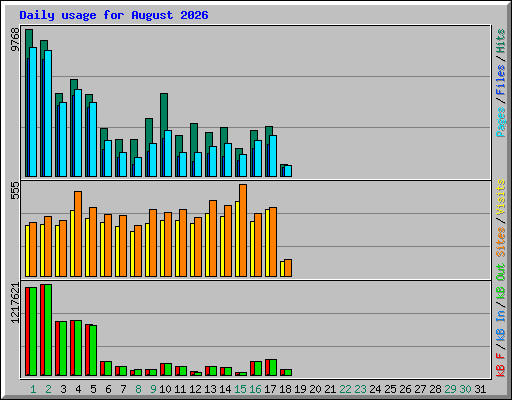Click day 20 on the x-axis
Image resolution: width=512 pixels, height=400 pixels.
coord(315,389)
